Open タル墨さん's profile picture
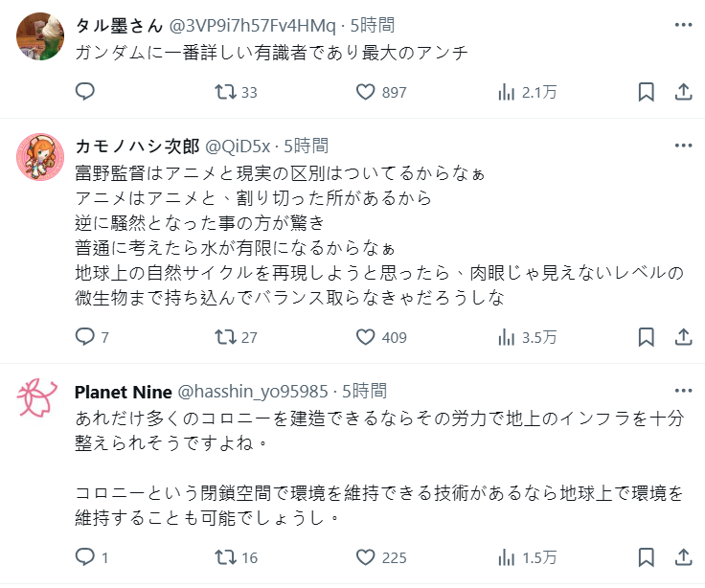This screenshot has height=588, width=705. (x=41, y=37)
